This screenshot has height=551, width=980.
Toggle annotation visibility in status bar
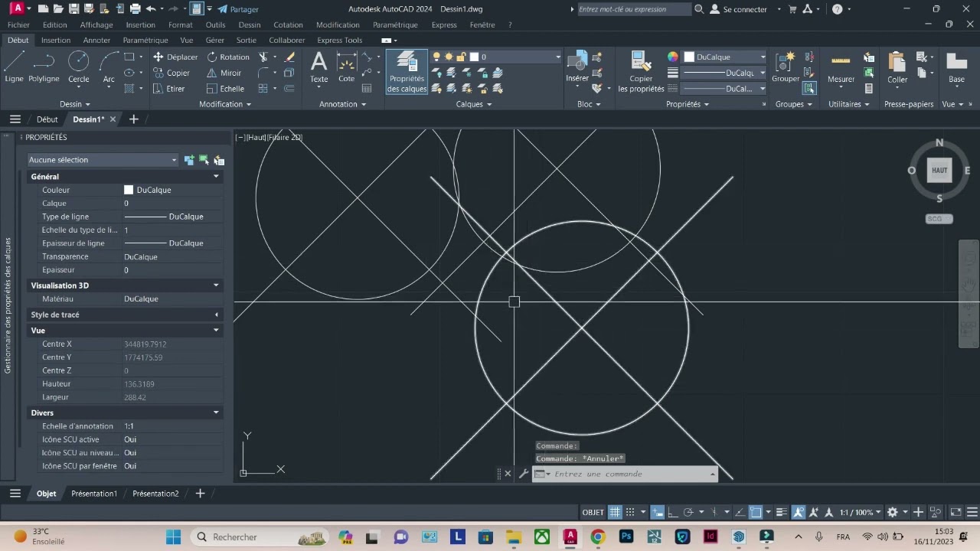click(799, 512)
